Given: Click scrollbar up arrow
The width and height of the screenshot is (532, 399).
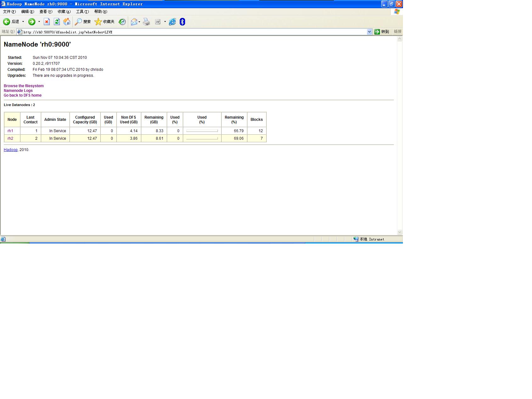Looking at the screenshot, I should [x=400, y=39].
